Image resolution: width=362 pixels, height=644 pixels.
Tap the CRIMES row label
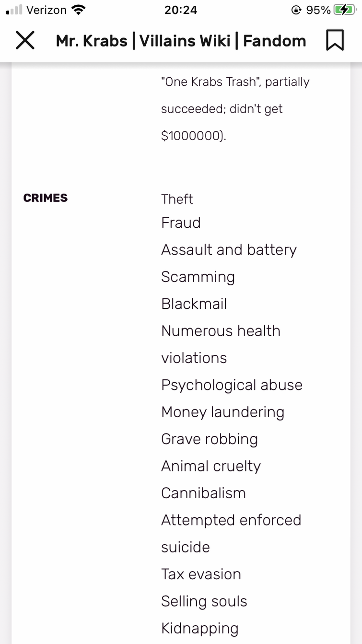click(46, 198)
